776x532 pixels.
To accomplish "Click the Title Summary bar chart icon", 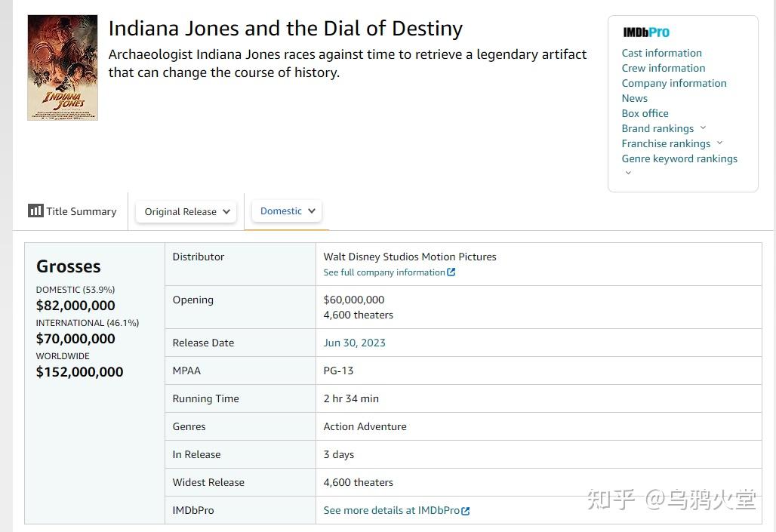I will coord(35,211).
